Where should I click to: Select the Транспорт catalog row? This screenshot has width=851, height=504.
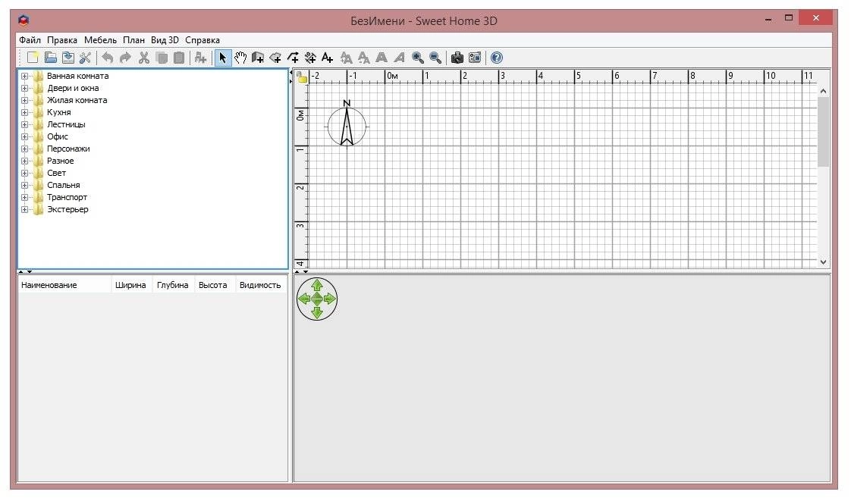click(x=67, y=198)
